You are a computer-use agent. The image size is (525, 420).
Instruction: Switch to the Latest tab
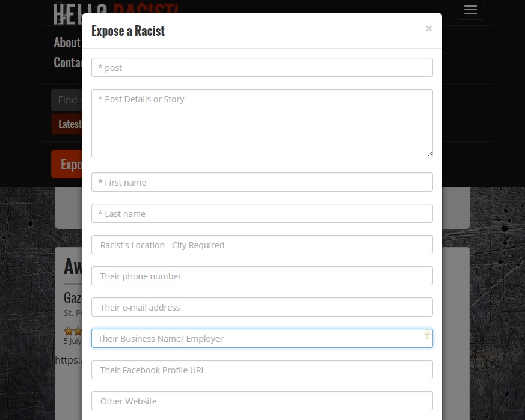point(69,124)
